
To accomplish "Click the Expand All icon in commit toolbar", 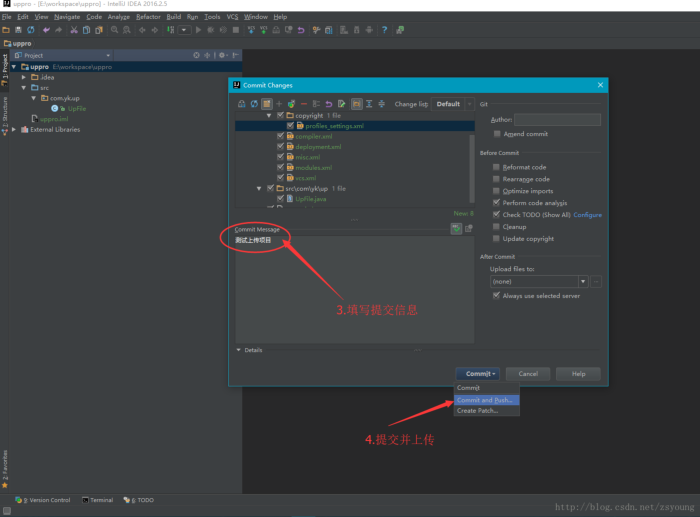I will tap(368, 104).
